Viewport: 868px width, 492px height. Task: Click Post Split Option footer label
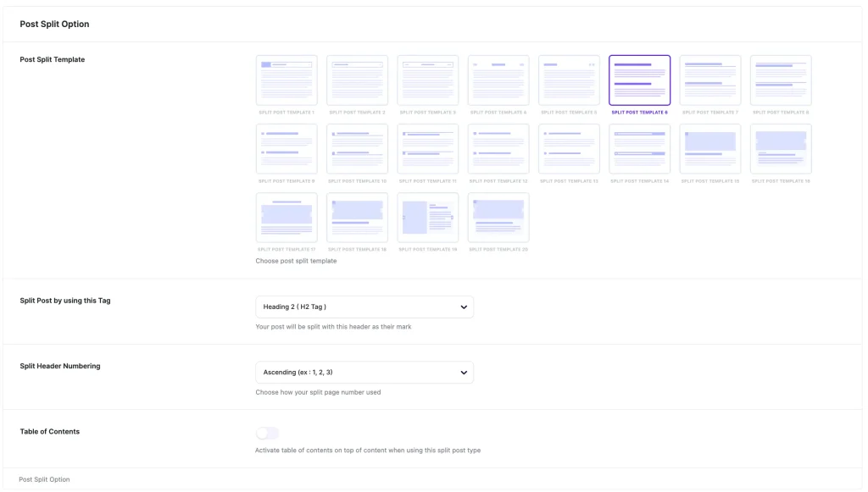coord(44,479)
